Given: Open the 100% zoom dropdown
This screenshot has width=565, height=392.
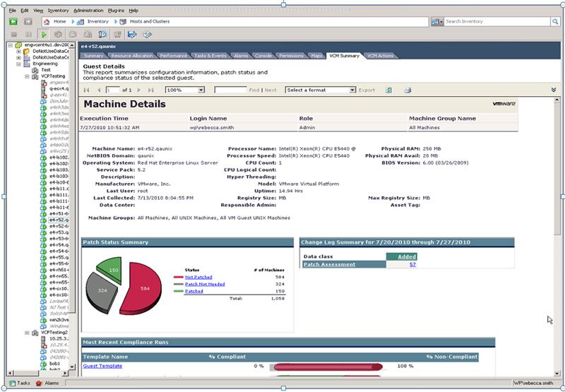Looking at the screenshot, I should 201,90.
